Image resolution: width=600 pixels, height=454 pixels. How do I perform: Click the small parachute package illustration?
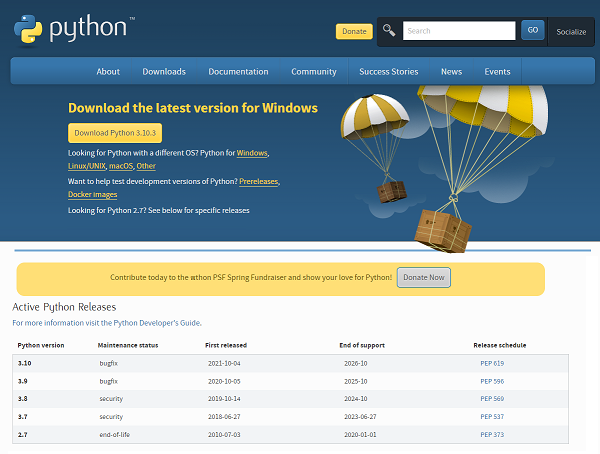click(x=375, y=148)
